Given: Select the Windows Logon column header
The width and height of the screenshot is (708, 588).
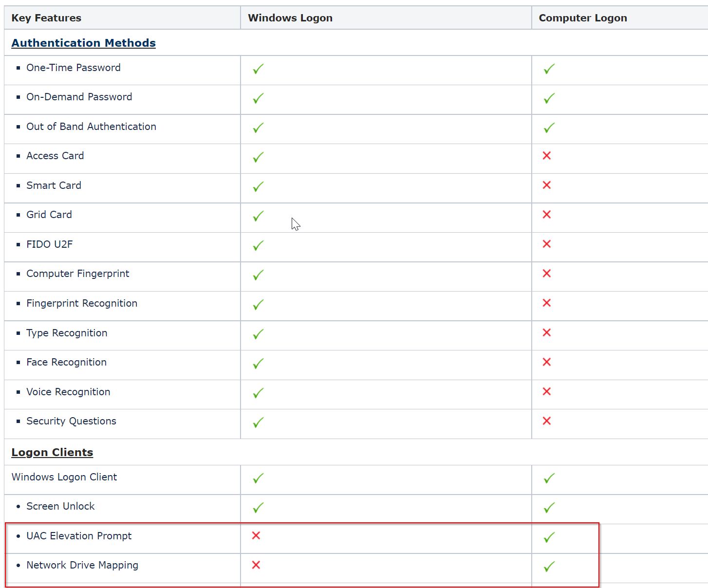Looking at the screenshot, I should (290, 18).
